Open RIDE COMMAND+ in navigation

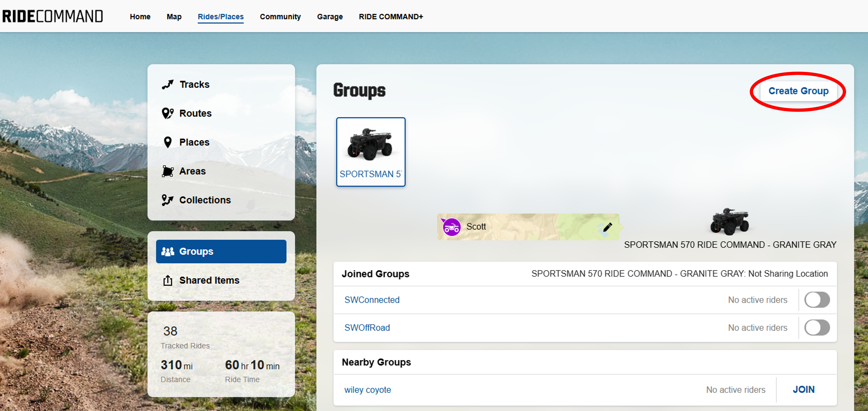pyautogui.click(x=391, y=17)
